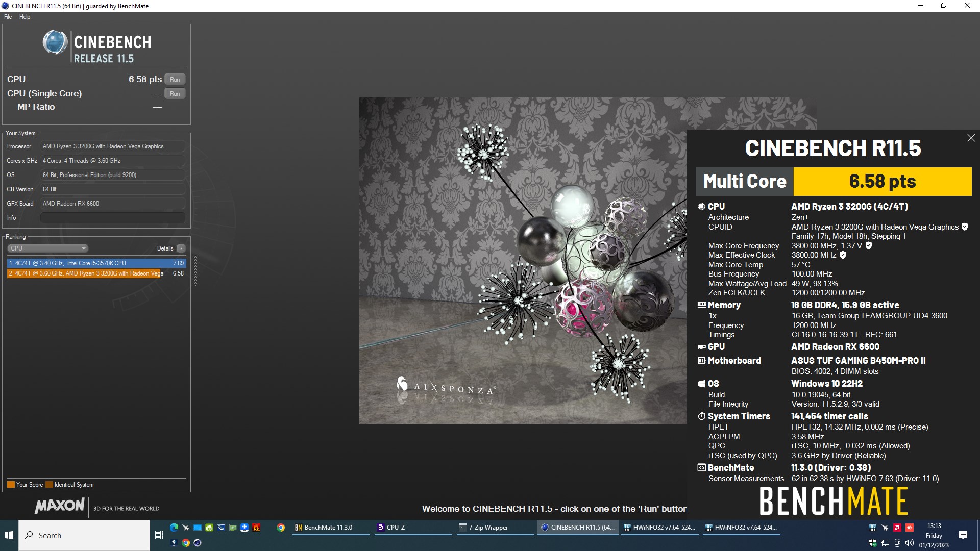Click the GFX Board value AMD Radeon RX 6600
Screen dimensions: 980x551
[112, 204]
